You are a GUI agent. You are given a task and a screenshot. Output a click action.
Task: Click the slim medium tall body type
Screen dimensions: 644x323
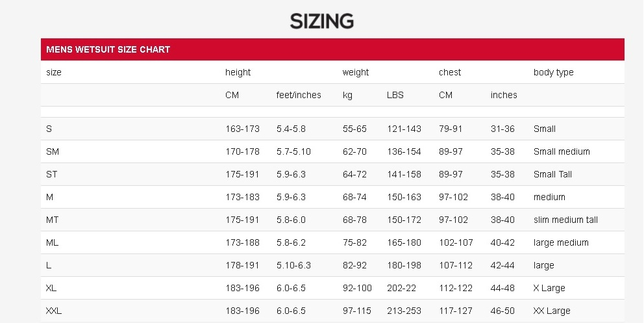click(565, 220)
